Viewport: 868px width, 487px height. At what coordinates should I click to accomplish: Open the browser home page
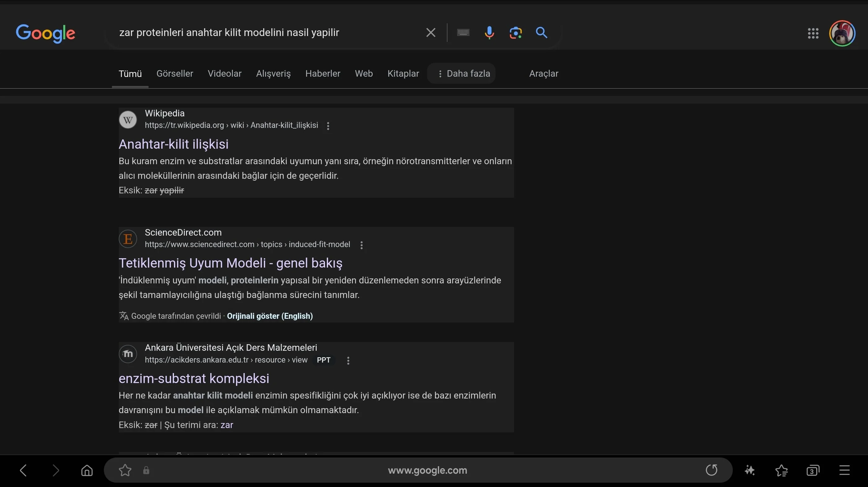(87, 470)
